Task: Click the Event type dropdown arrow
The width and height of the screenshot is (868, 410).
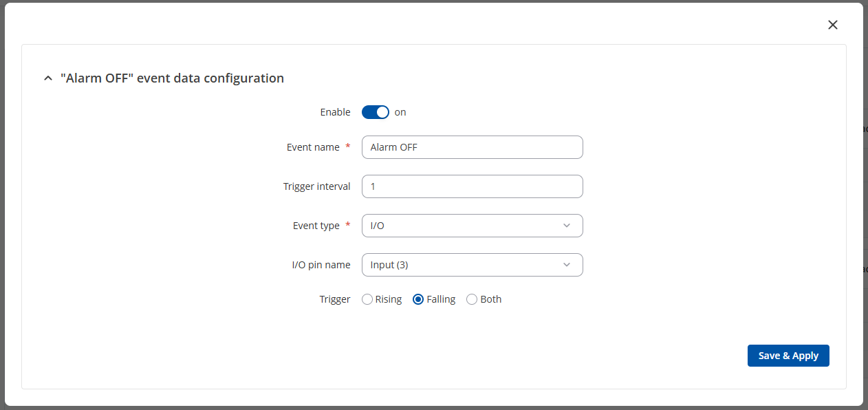Action: [567, 226]
